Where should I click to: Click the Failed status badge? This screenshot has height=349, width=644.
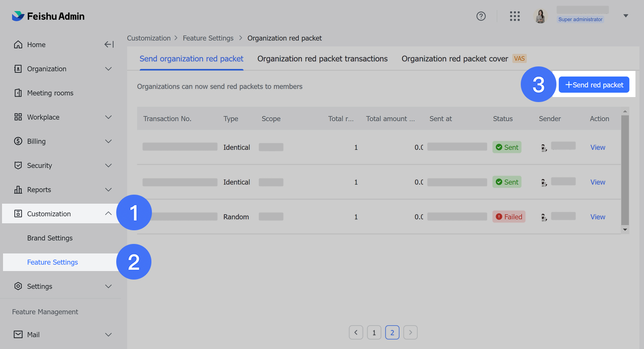[x=509, y=217]
